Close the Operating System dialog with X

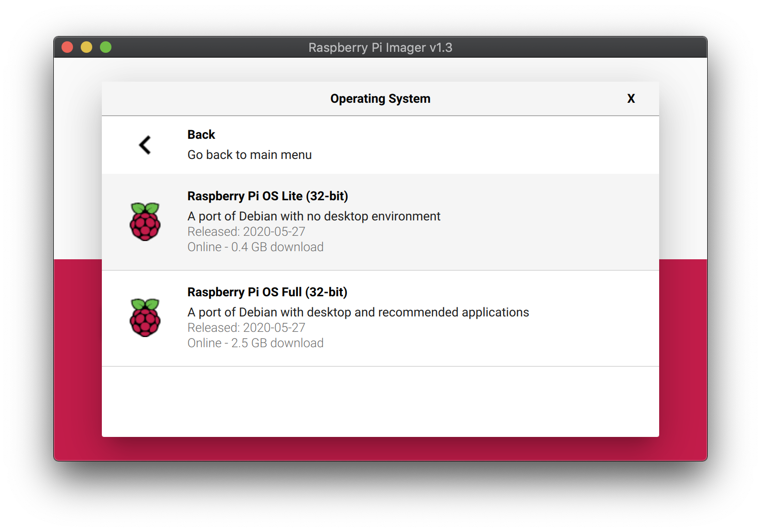point(631,98)
